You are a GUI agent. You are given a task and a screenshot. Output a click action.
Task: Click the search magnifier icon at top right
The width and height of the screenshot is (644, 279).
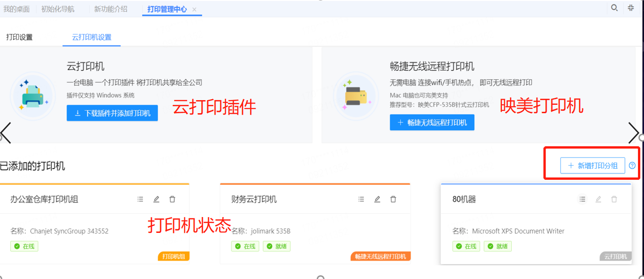[x=615, y=8]
